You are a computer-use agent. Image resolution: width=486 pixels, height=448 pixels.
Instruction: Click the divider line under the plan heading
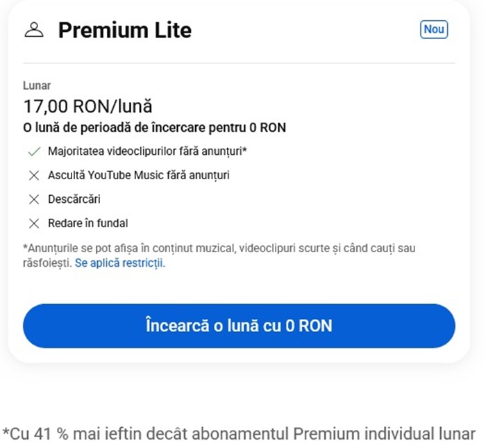(239, 63)
